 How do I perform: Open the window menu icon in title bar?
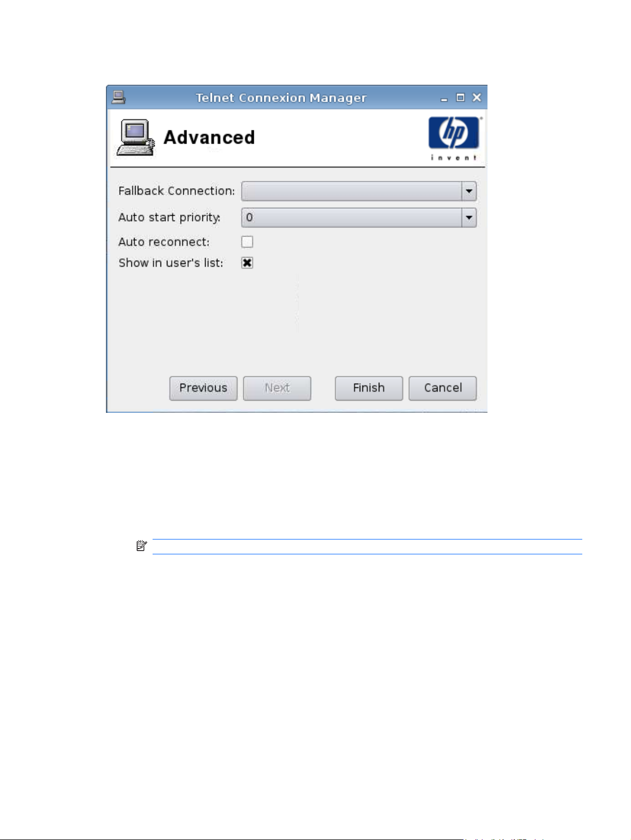(118, 97)
